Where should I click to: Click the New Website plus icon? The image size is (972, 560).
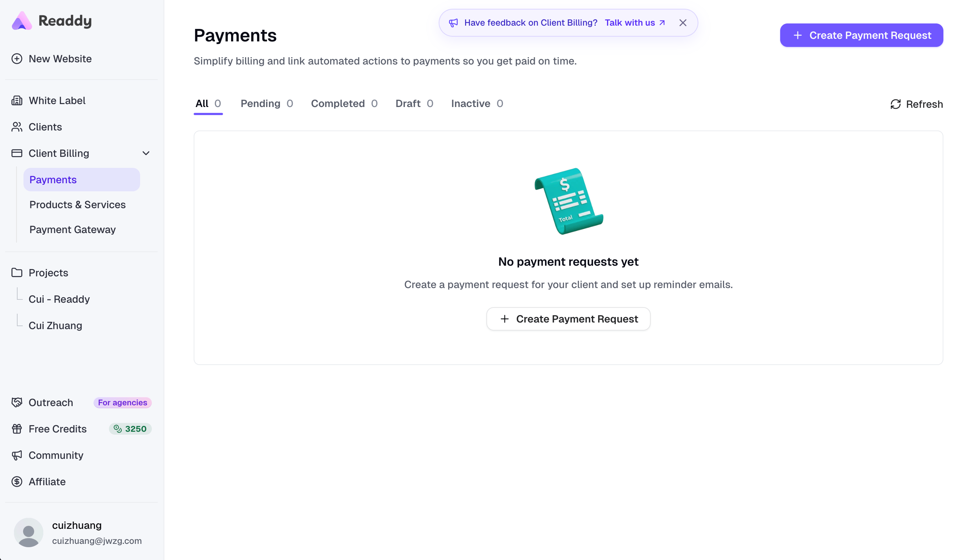click(17, 59)
